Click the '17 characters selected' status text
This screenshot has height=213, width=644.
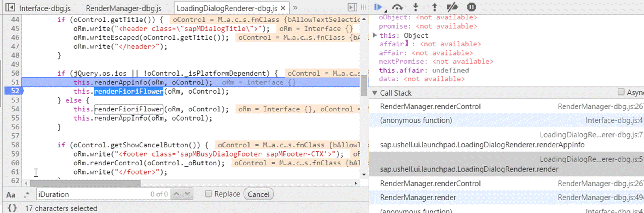[61, 208]
